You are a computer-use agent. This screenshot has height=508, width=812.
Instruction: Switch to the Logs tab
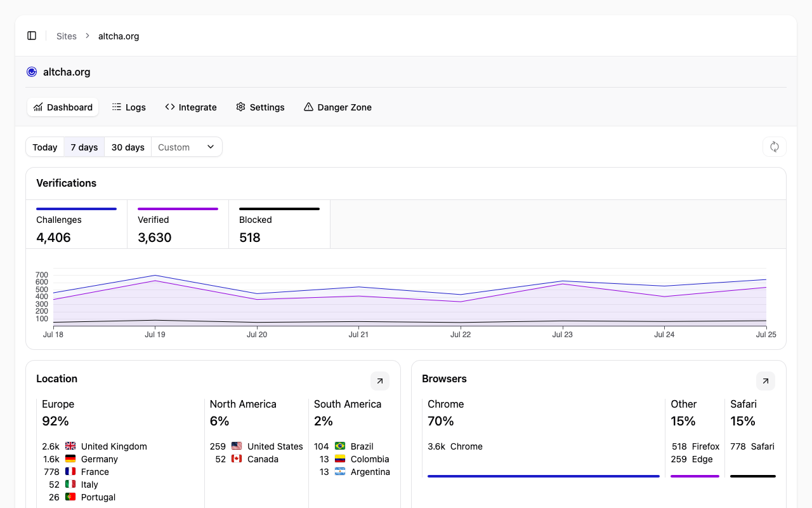[129, 107]
